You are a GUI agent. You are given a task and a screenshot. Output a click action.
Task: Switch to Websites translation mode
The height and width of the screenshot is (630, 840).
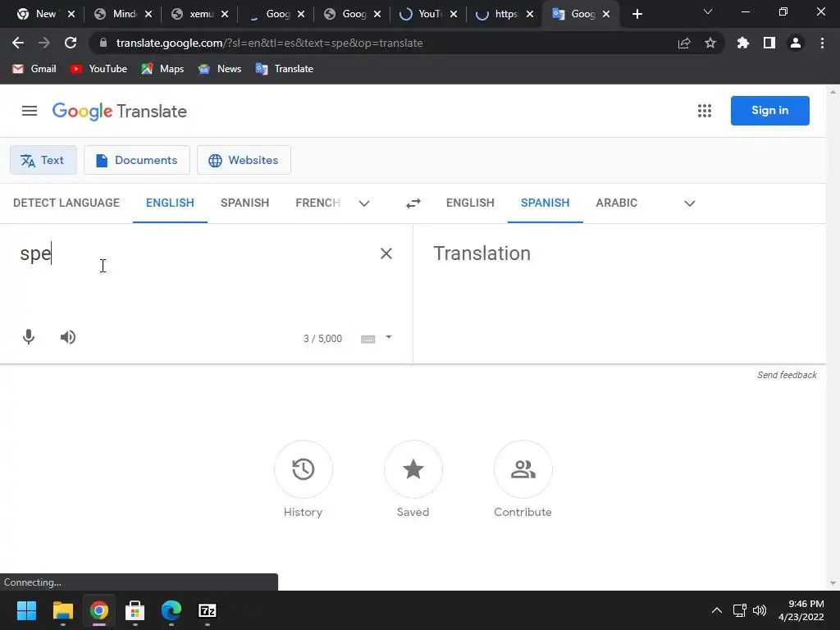(x=244, y=160)
